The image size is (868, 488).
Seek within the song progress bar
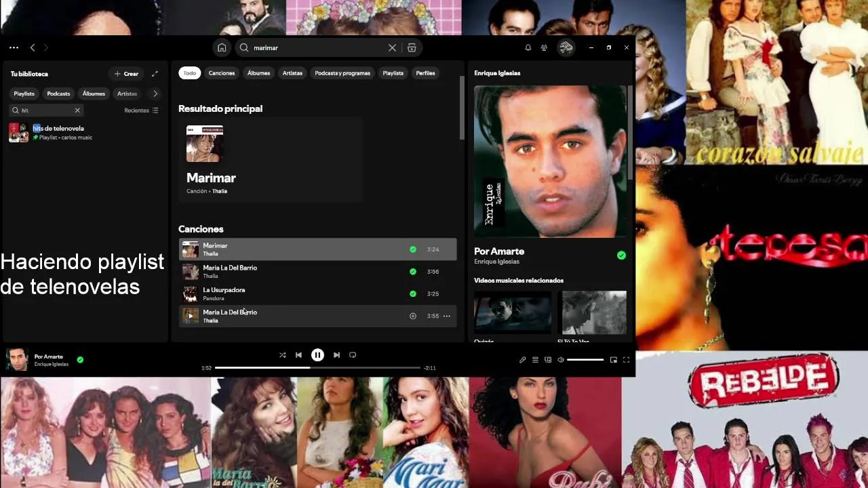(317, 368)
